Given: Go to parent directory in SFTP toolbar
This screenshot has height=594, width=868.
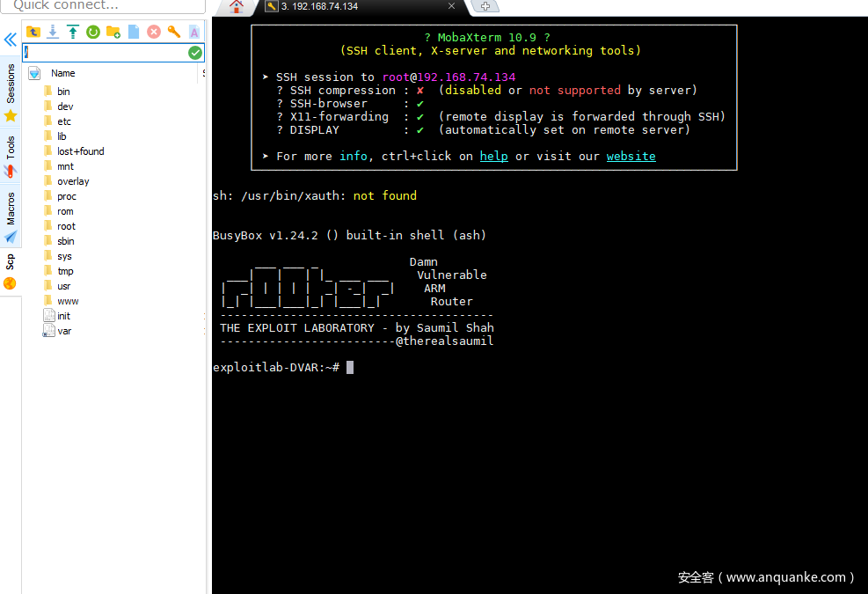Looking at the screenshot, I should click(x=33, y=32).
